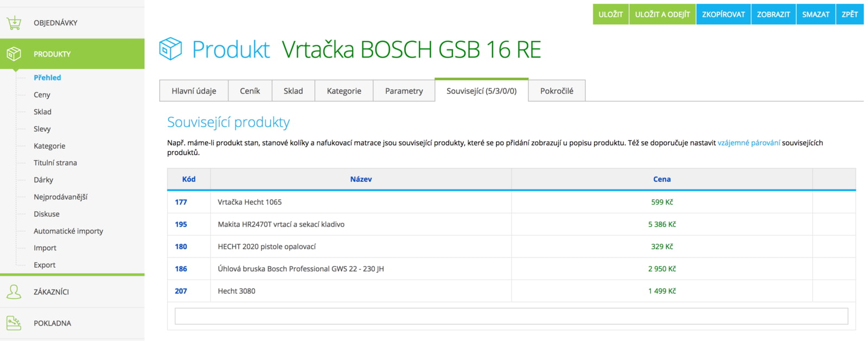868x341 pixels.
Task: Click the 2 950 Kč price cell
Action: point(662,269)
